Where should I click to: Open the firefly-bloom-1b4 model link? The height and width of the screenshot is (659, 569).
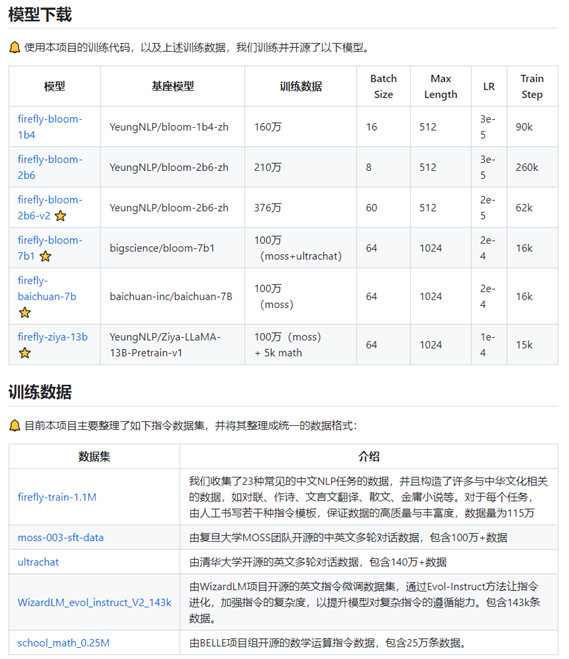pyautogui.click(x=50, y=127)
